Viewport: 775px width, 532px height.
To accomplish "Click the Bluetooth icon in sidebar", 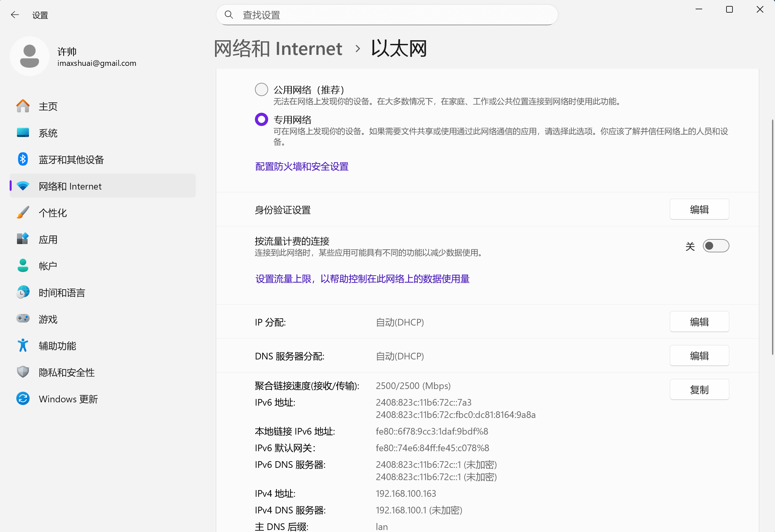I will [23, 159].
